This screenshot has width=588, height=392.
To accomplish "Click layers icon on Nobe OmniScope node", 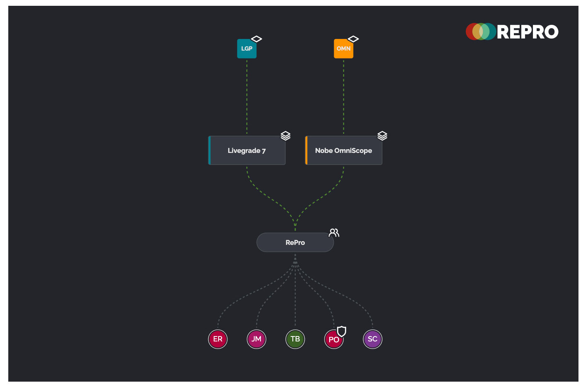I will (383, 136).
